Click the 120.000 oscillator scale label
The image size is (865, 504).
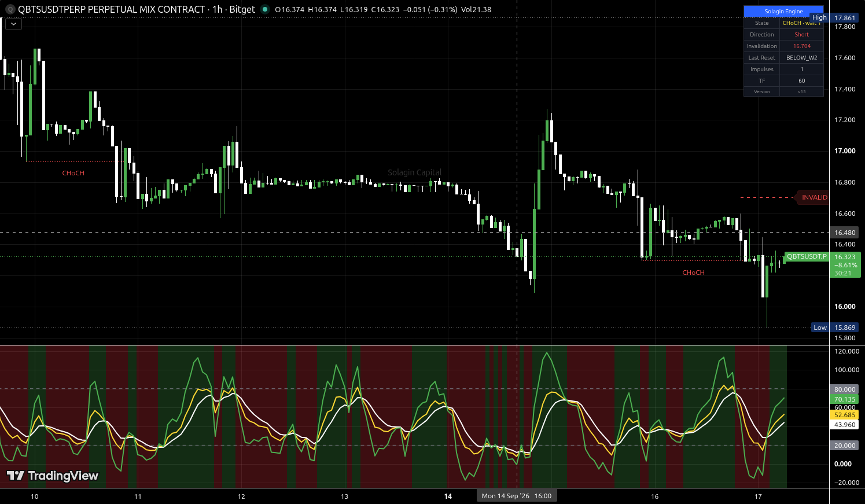(846, 351)
